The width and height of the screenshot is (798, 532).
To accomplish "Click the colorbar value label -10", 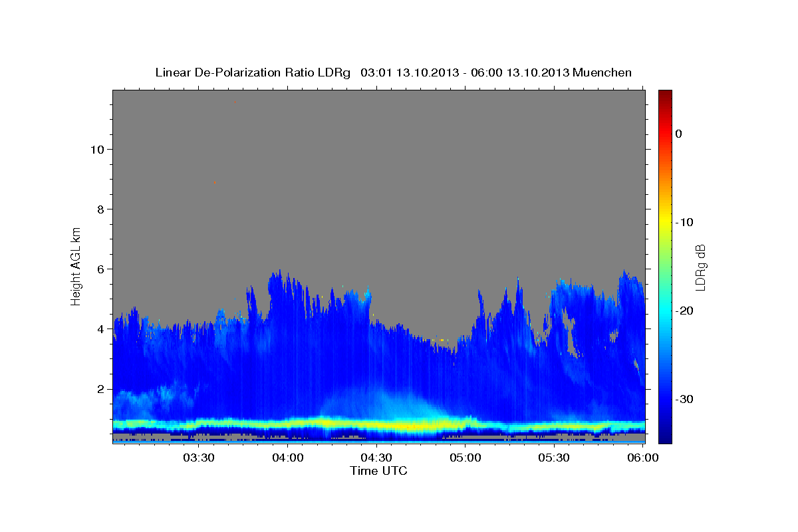I will pos(685,222).
